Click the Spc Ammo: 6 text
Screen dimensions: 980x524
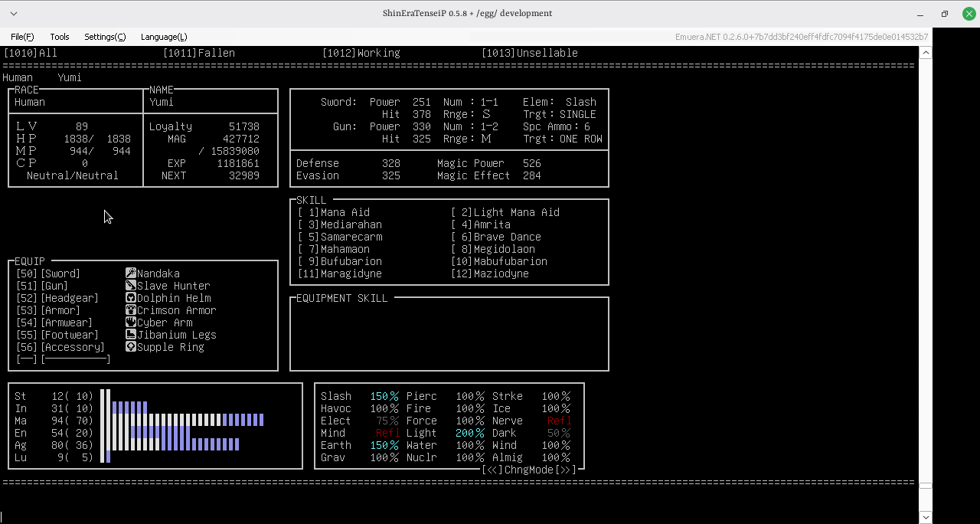[557, 126]
